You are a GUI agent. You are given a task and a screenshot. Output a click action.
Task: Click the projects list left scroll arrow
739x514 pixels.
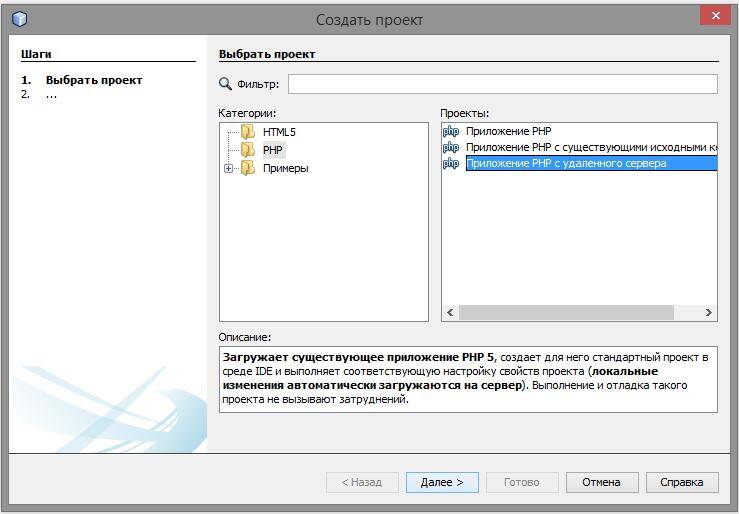coord(450,312)
